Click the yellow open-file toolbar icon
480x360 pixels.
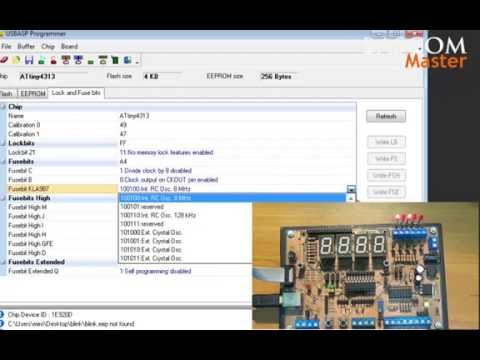16,60
